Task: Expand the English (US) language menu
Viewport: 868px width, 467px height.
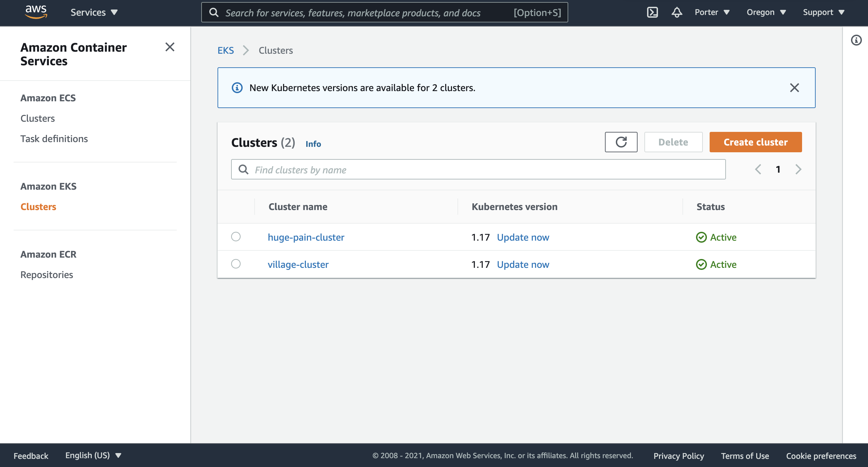Action: pos(93,455)
